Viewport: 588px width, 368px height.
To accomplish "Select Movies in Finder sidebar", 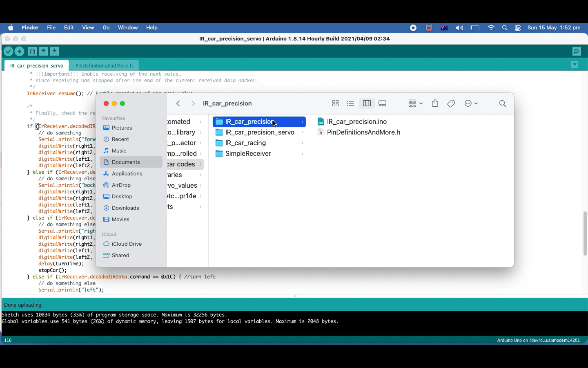I will (131, 220).
